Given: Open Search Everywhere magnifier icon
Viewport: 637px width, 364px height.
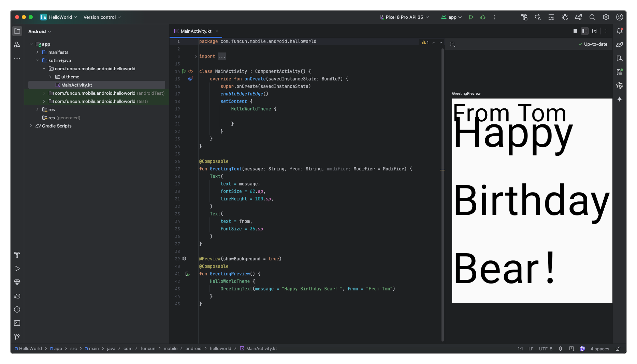Looking at the screenshot, I should click(592, 17).
